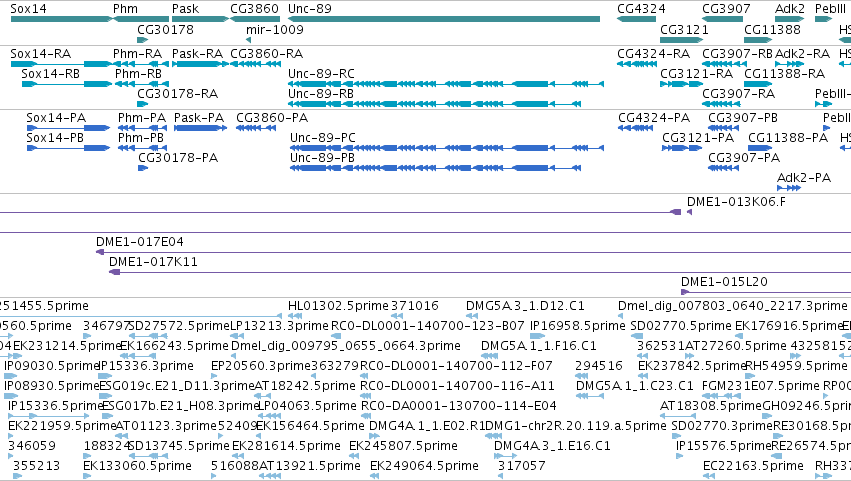Screen dimensions: 851x481
Task: Open the CG3860-RA transcript label
Action: pos(266,54)
